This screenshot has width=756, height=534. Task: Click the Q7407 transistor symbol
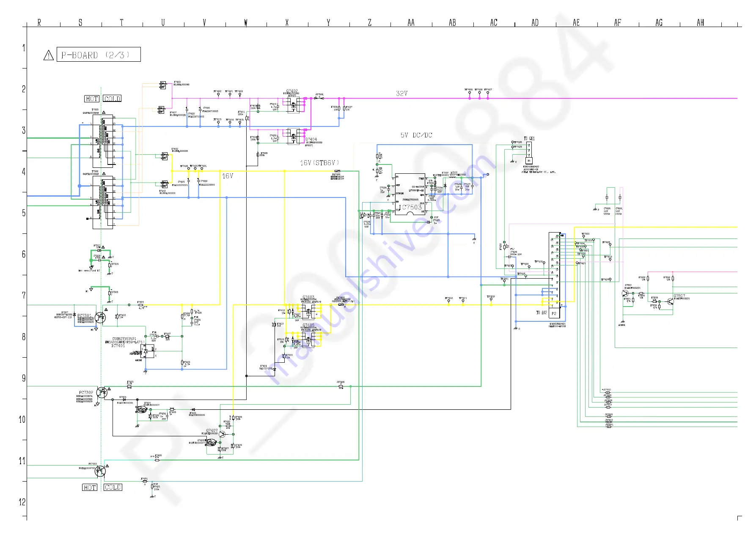coord(222,434)
